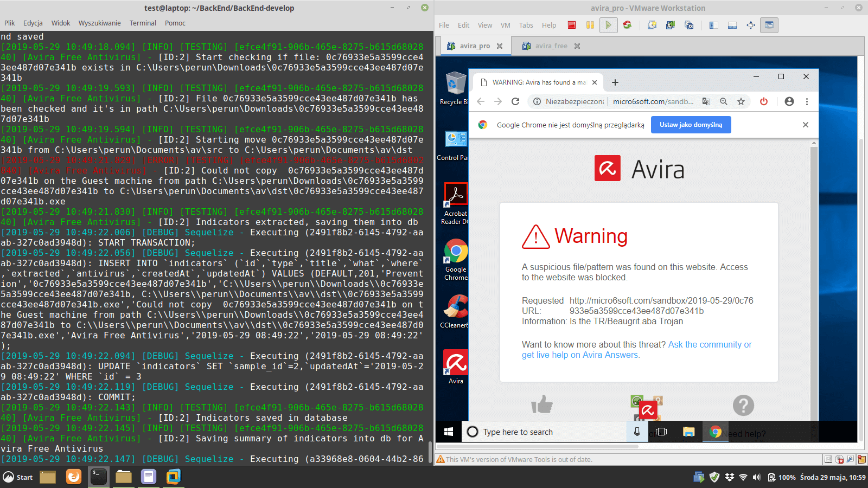This screenshot has width=868, height=488.
Task: Toggle the VMware library sidebar icon
Action: [x=714, y=25]
